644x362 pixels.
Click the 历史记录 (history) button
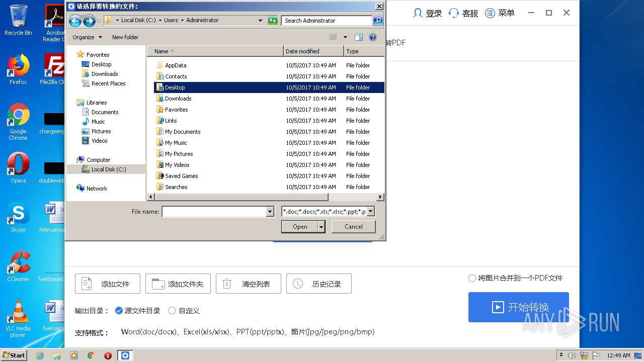point(319,284)
